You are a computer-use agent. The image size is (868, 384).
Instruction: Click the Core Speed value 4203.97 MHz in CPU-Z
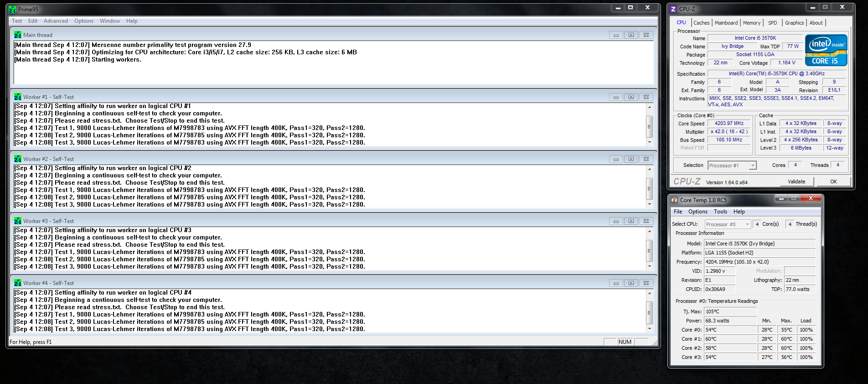[x=729, y=123]
